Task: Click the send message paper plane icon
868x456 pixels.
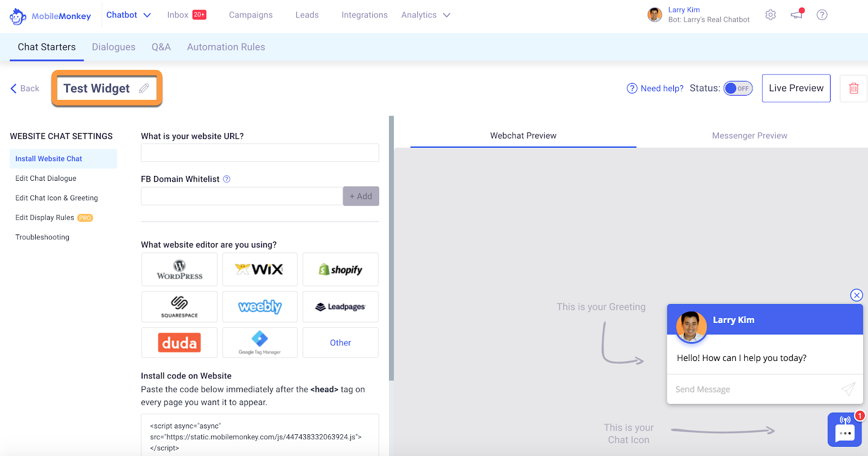Action: tap(848, 389)
